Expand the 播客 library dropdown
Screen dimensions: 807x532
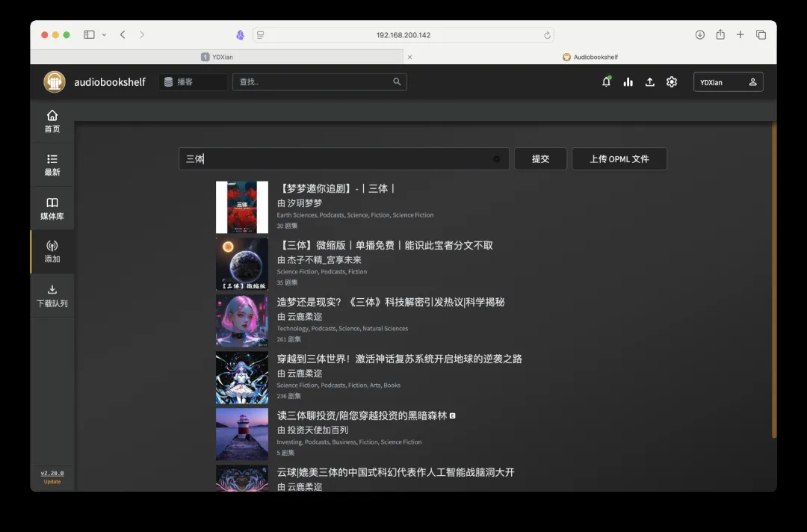(194, 82)
